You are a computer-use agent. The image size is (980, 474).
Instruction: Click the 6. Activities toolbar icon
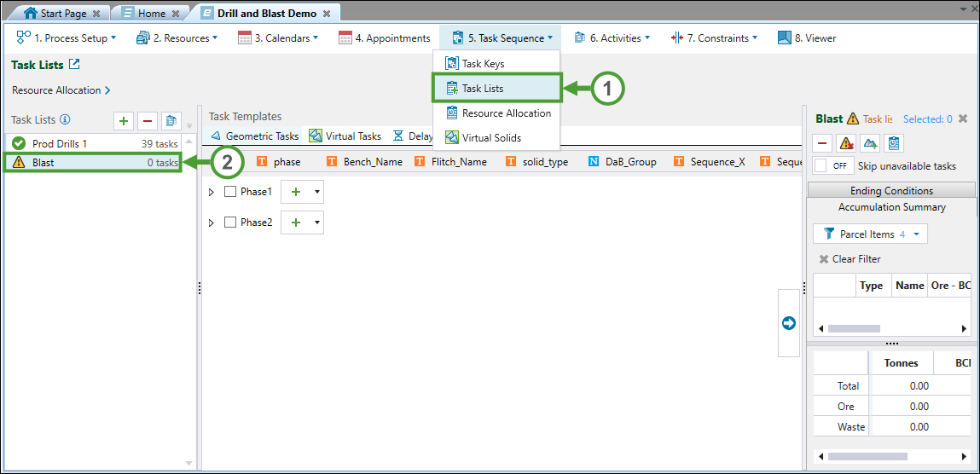click(579, 38)
